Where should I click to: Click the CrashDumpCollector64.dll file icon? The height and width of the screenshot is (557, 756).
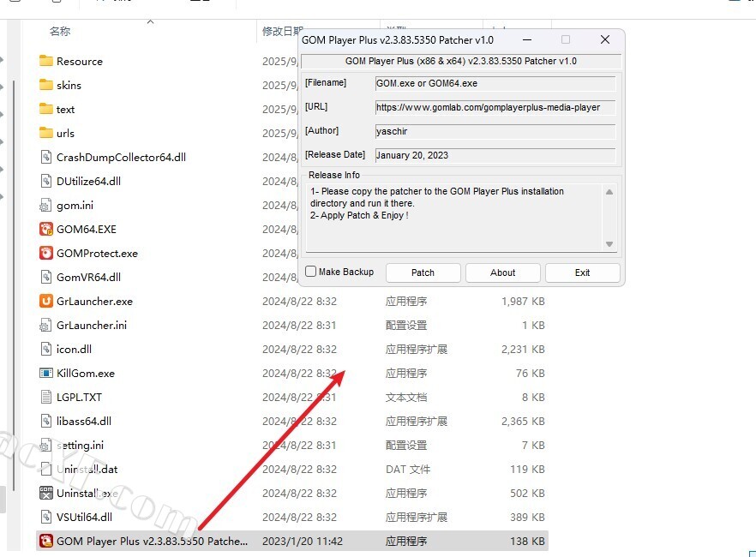click(45, 157)
